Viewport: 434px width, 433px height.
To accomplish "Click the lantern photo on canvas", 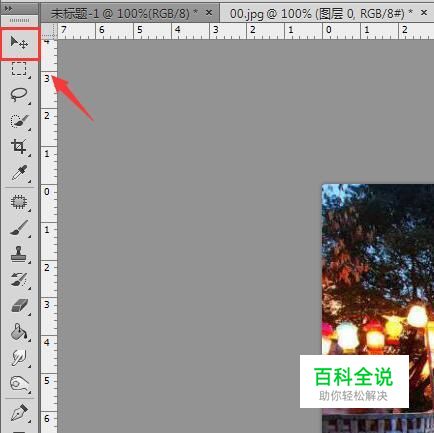I will [x=378, y=308].
